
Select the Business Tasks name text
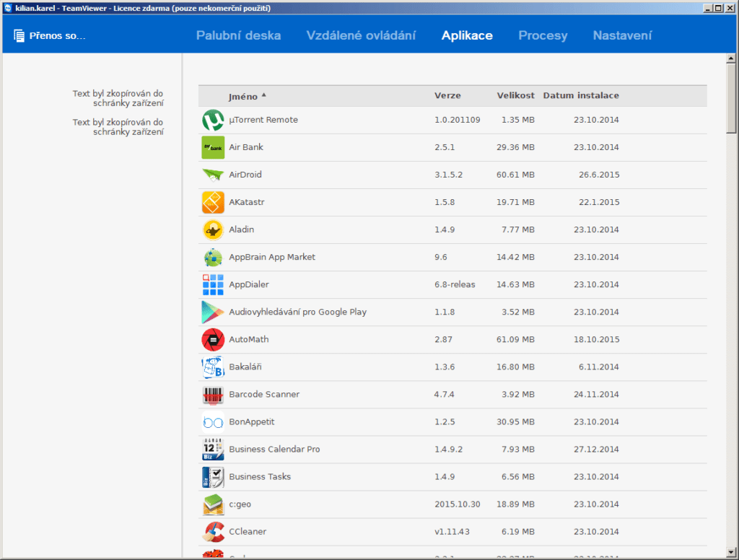click(260, 476)
